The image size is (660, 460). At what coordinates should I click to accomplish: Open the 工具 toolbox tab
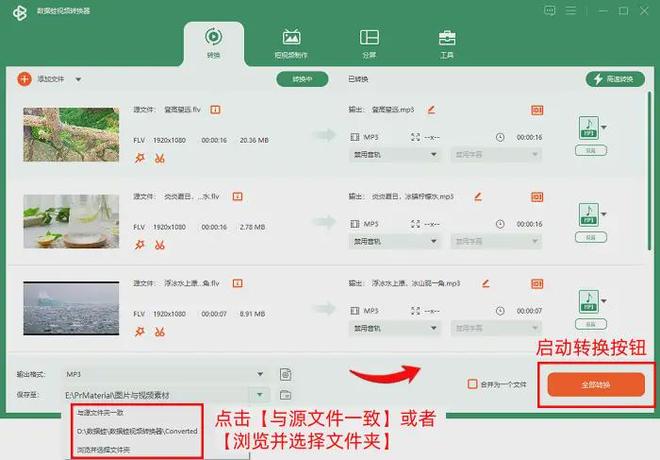(x=447, y=43)
